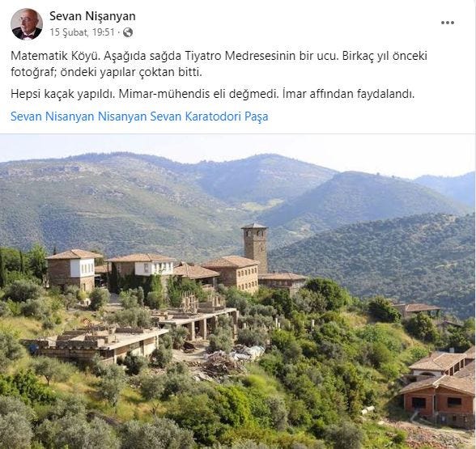Open the three-dot post options menu

448,23
